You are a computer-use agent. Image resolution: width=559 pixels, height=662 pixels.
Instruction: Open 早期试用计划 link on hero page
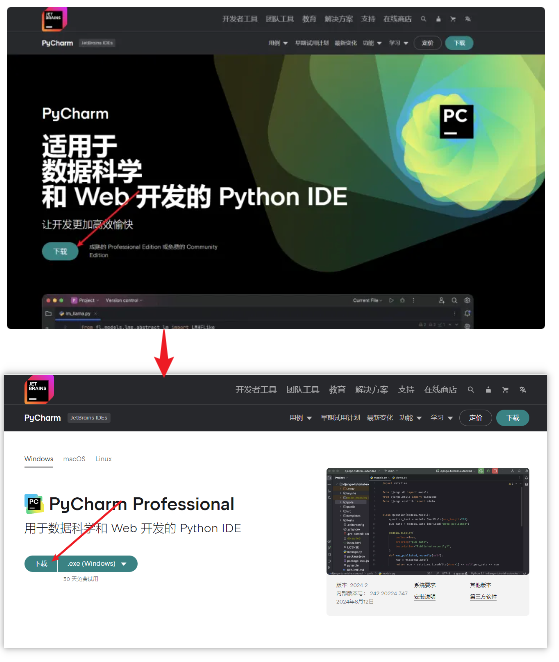(x=312, y=43)
